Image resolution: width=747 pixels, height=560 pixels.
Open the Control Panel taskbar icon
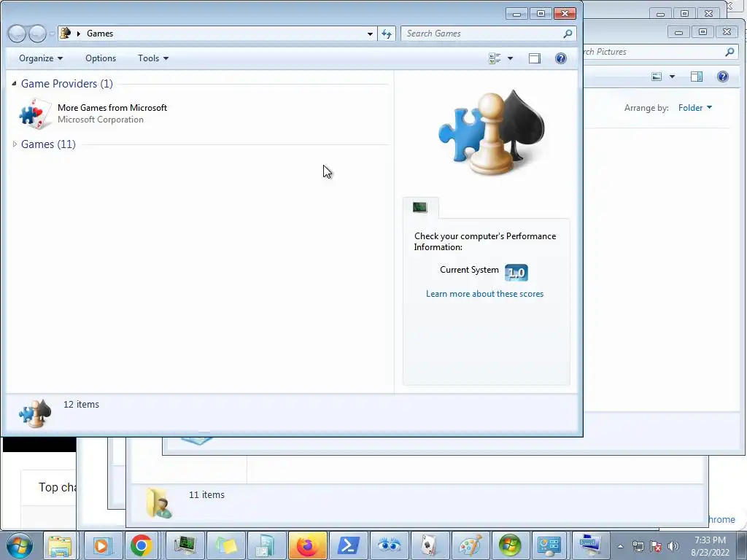point(549,545)
